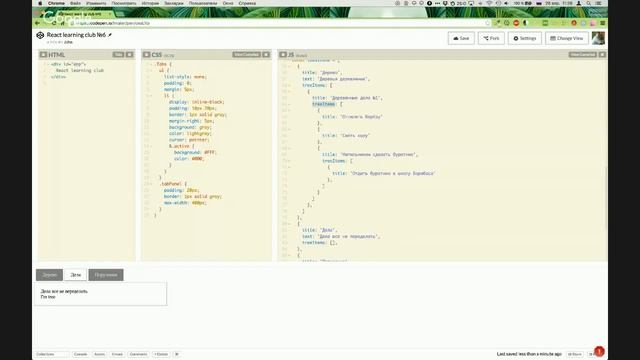
Task: Open the Console panel
Action: [x=80, y=354]
